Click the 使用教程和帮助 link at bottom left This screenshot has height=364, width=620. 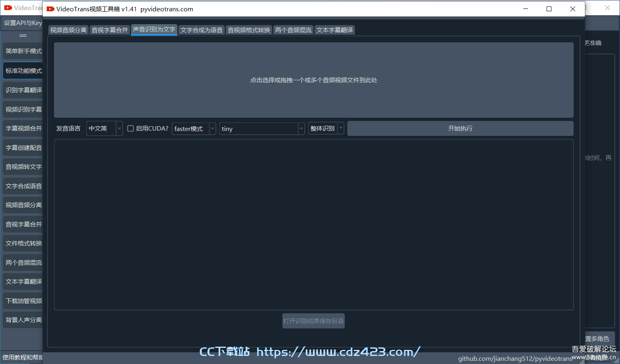(x=22, y=357)
